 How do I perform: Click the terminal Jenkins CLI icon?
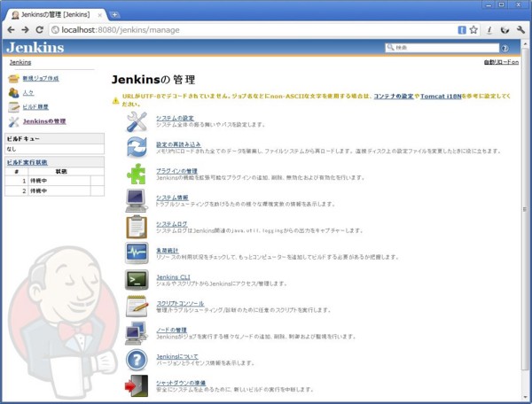pos(137,280)
